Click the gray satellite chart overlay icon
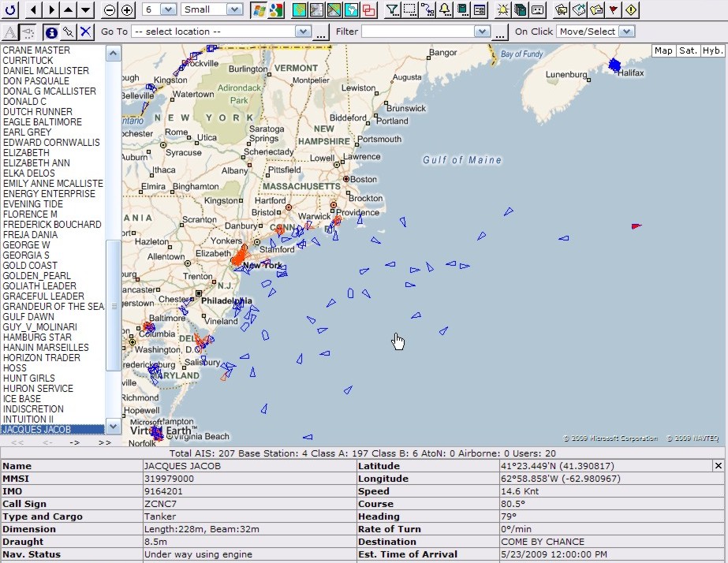This screenshot has height=563, width=728. pyautogui.click(x=317, y=9)
